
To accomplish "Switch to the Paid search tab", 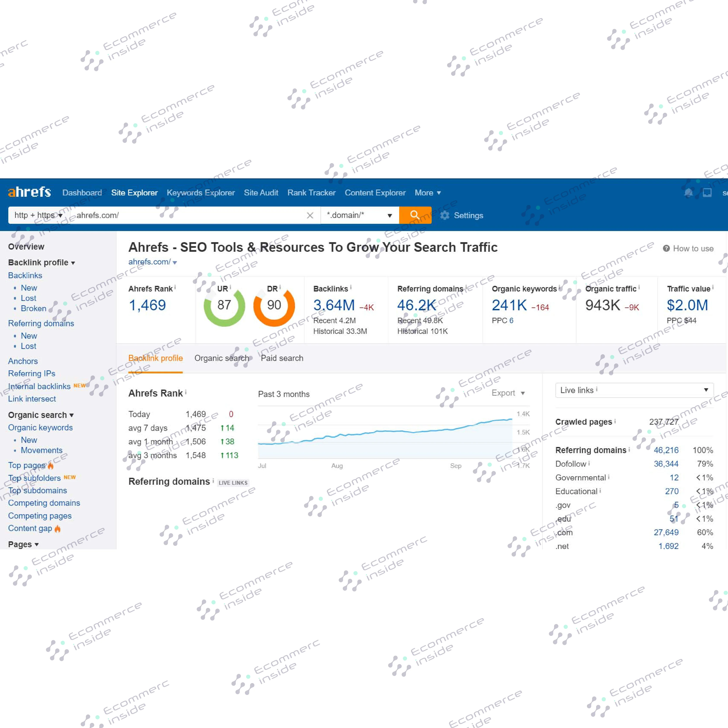I will 282,358.
